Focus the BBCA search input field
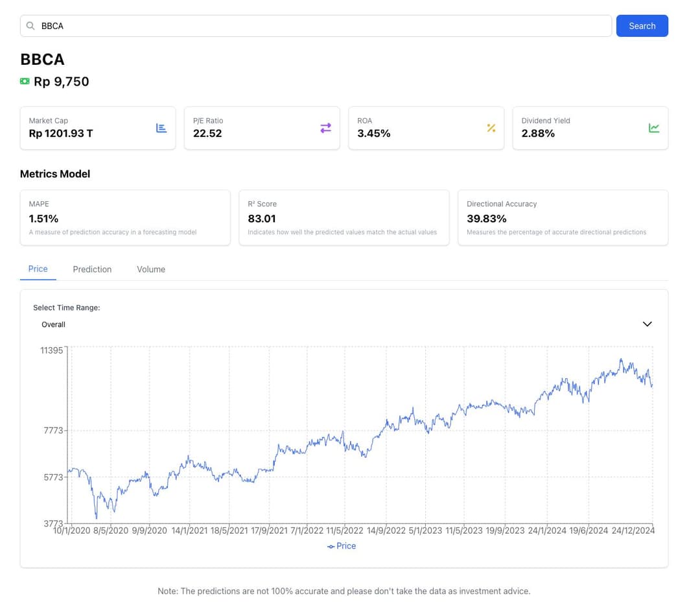This screenshot has width=700, height=611. click(316, 26)
